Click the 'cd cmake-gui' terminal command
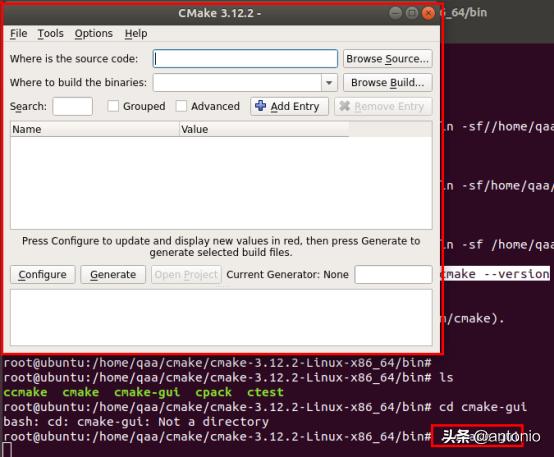This screenshot has width=554, height=457. coord(483,407)
